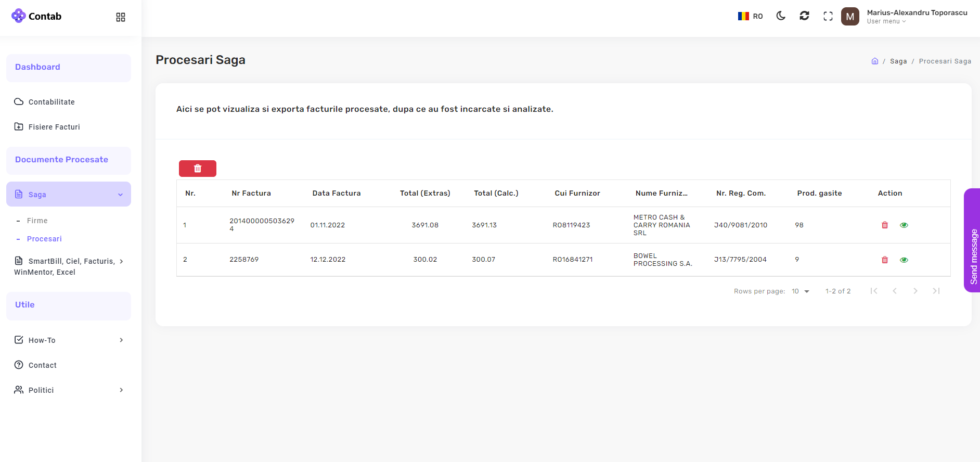Sort table by Data Factura column header
Image resolution: width=980 pixels, height=462 pixels.
336,194
